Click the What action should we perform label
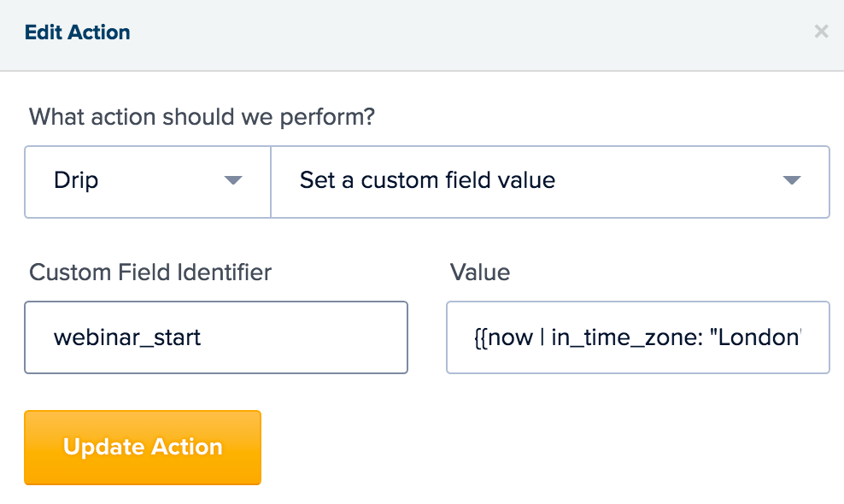Screen dimensions: 844x504 tap(202, 117)
